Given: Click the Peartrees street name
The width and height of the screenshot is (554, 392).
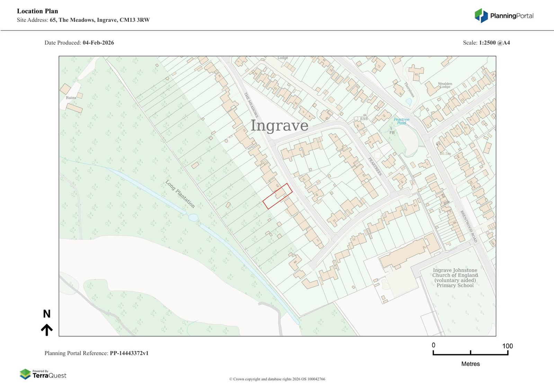Looking at the screenshot, I should [375, 167].
